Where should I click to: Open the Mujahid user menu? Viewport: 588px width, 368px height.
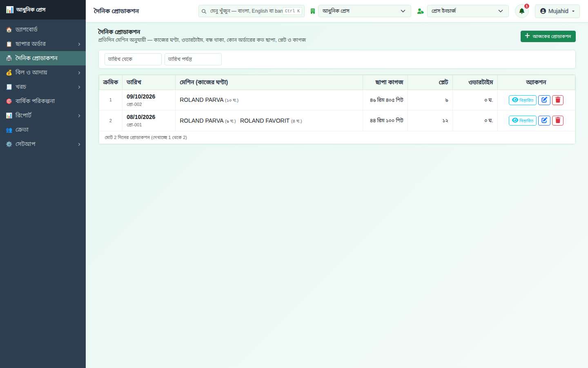coord(557,11)
